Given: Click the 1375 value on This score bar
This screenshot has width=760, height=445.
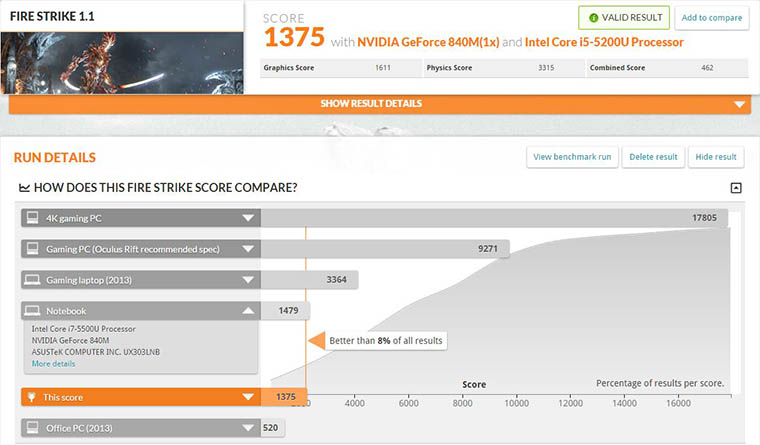Looking at the screenshot, I should pyautogui.click(x=286, y=397).
